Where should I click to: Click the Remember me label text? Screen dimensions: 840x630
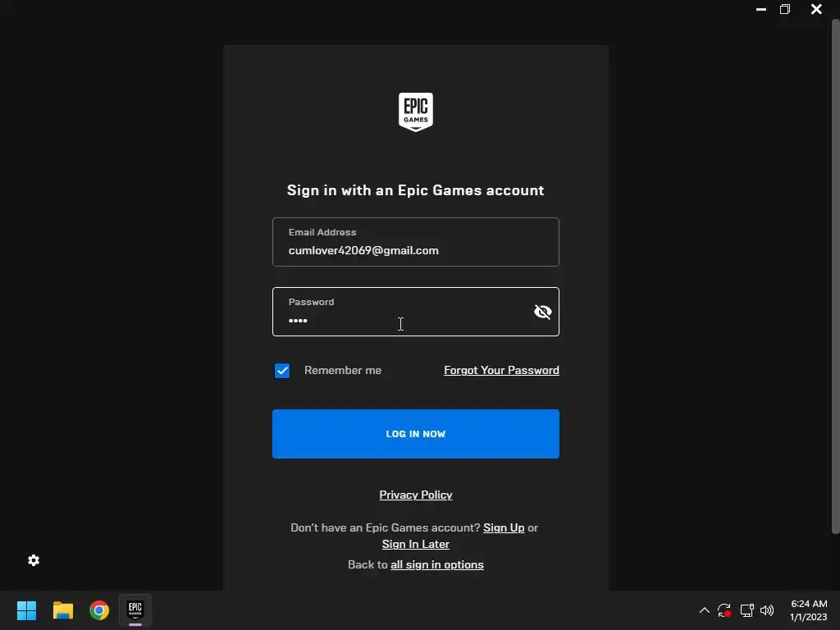[343, 370]
